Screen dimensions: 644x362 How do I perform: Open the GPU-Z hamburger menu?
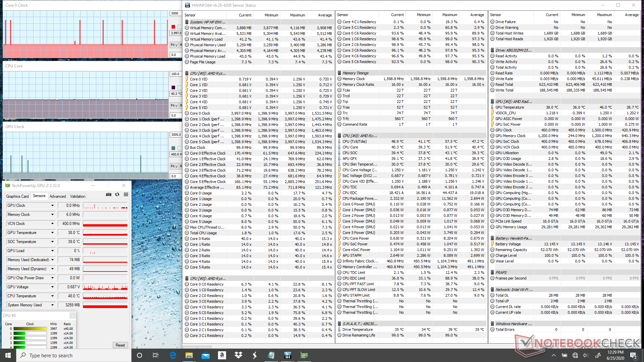(x=126, y=194)
